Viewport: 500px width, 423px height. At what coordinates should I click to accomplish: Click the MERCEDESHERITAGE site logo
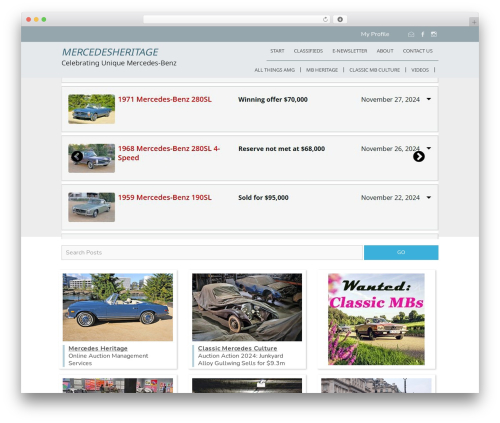(110, 52)
